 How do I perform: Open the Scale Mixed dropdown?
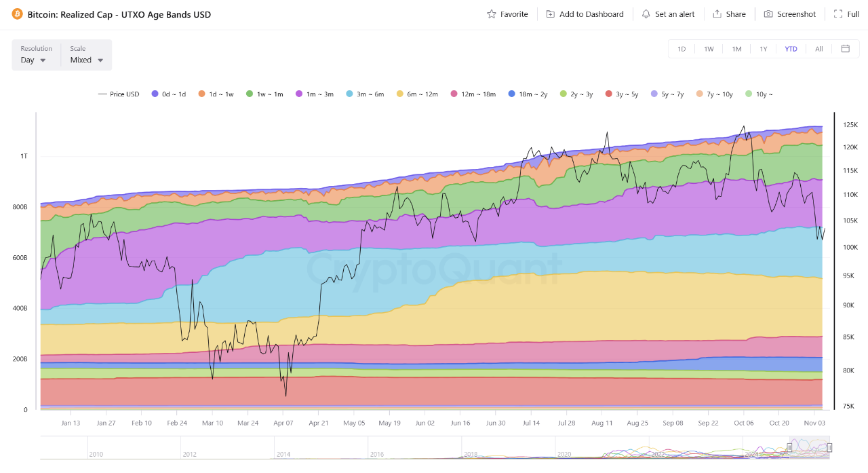coord(87,60)
